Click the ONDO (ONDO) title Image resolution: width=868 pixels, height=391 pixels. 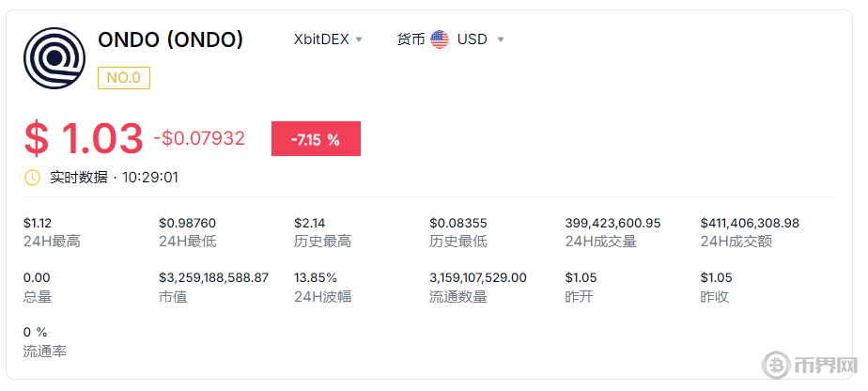pyautogui.click(x=170, y=39)
